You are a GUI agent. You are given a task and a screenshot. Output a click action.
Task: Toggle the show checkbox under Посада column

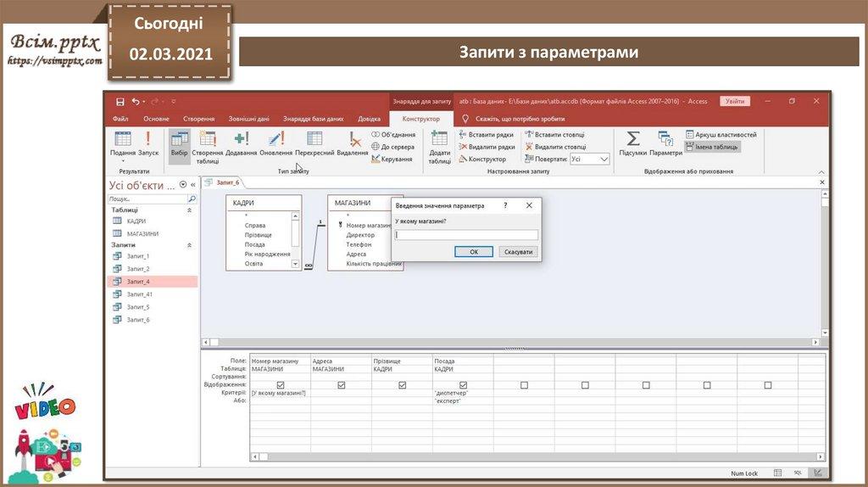[463, 384]
